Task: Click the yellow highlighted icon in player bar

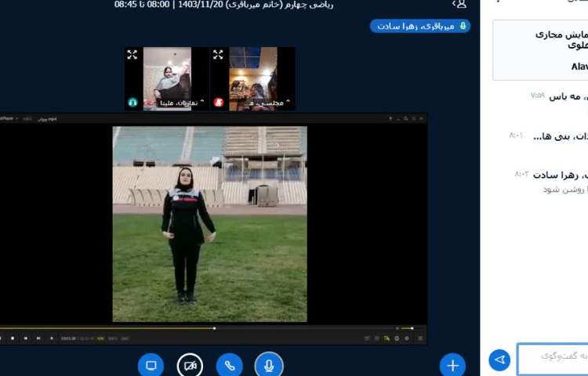Action: point(387,338)
